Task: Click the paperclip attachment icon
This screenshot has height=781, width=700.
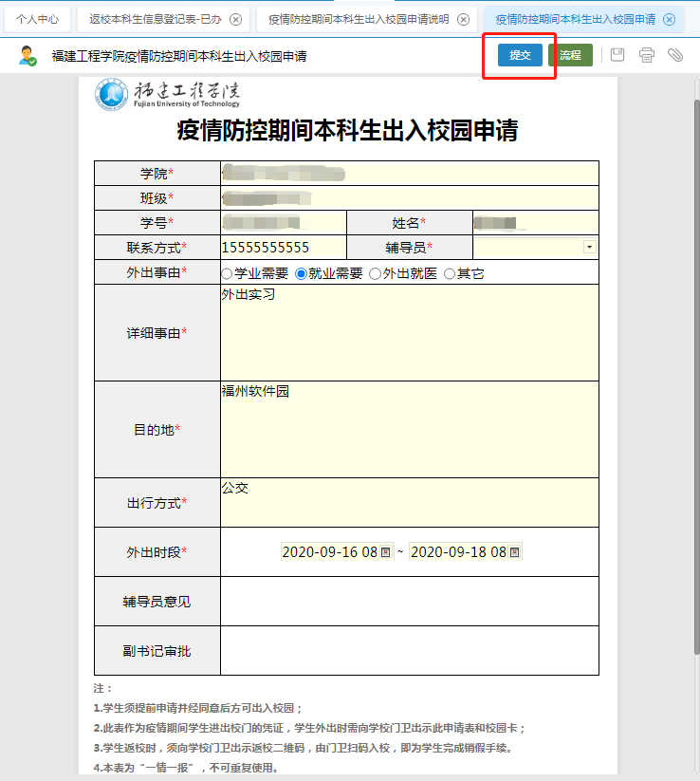Action: (x=675, y=55)
